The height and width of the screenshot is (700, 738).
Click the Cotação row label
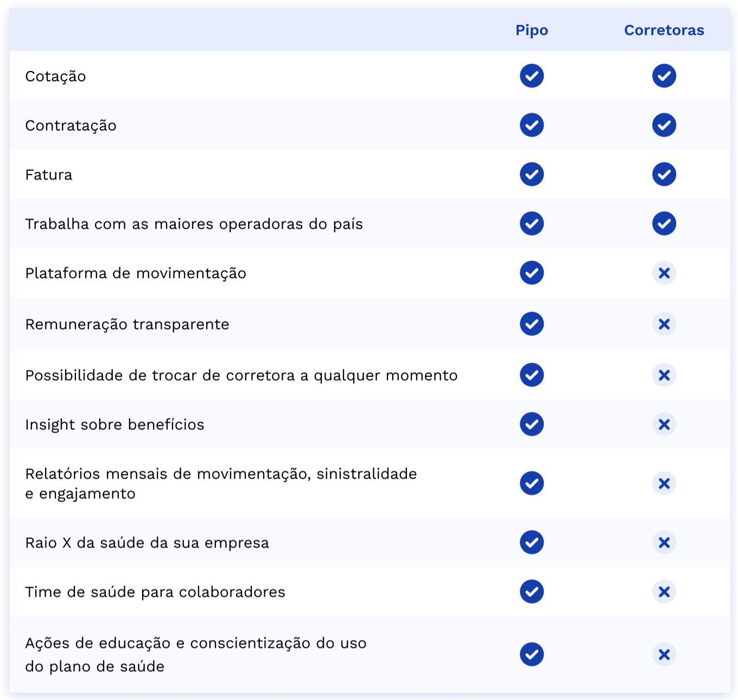(x=55, y=77)
